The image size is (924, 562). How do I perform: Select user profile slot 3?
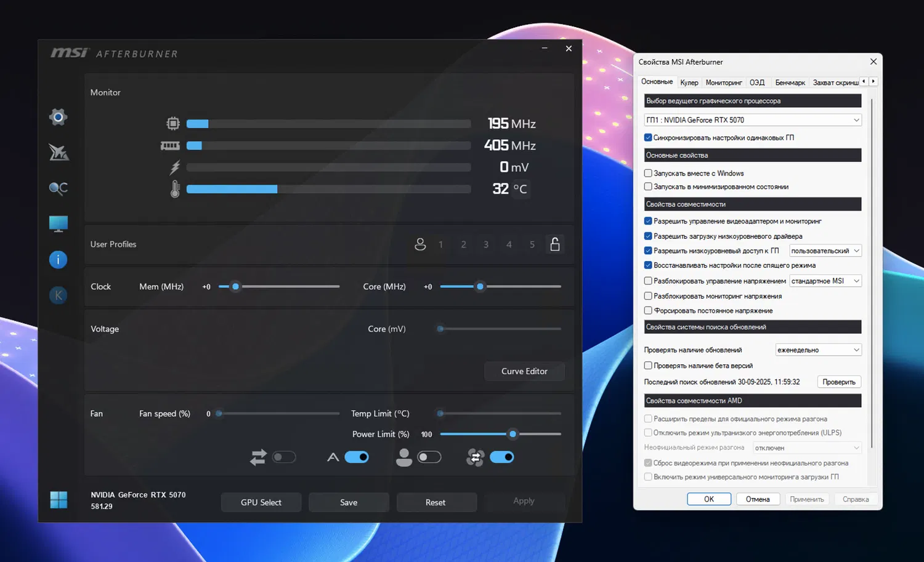(x=486, y=244)
